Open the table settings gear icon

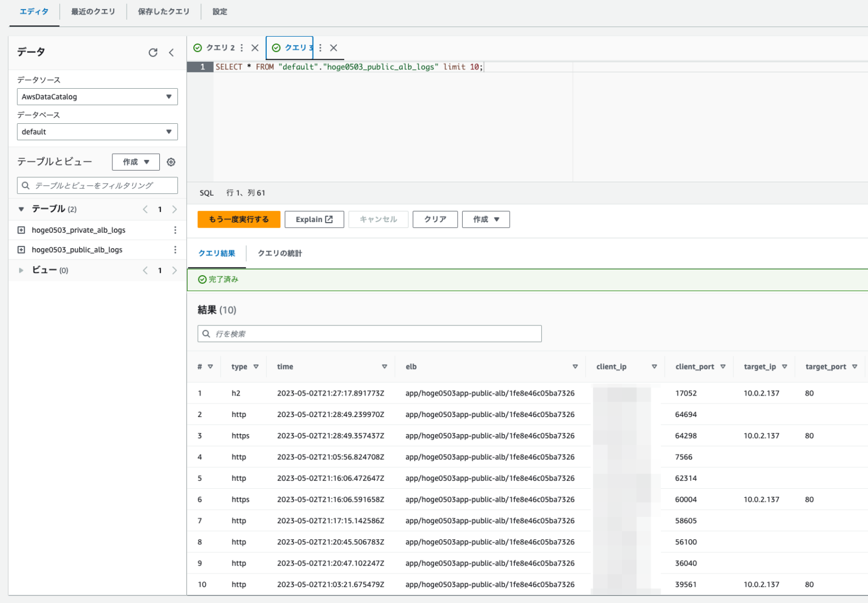(171, 162)
